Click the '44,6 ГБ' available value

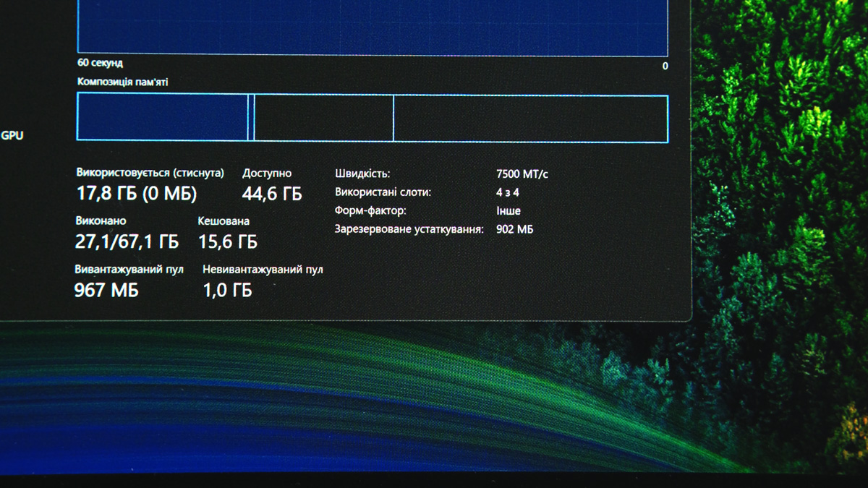click(x=272, y=194)
